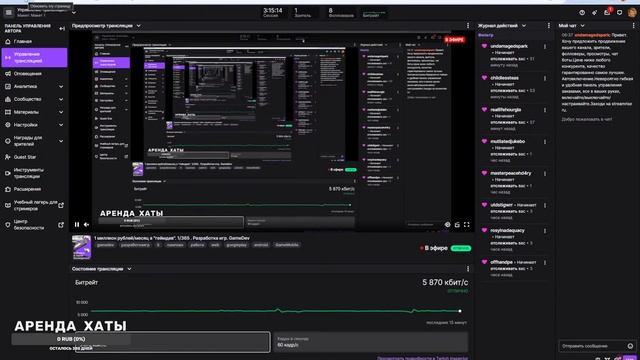Click the viewers count stat
The height and width of the screenshot is (360, 640).
point(302,13)
